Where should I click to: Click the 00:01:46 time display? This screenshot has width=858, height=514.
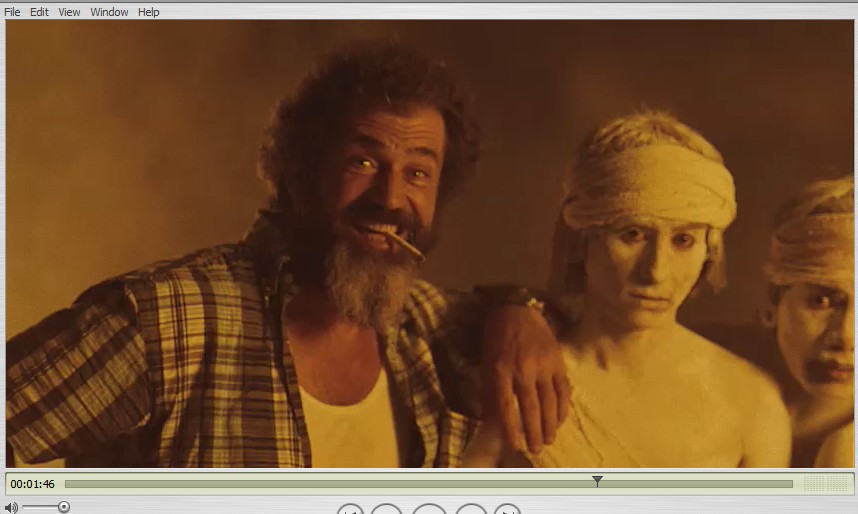point(32,484)
